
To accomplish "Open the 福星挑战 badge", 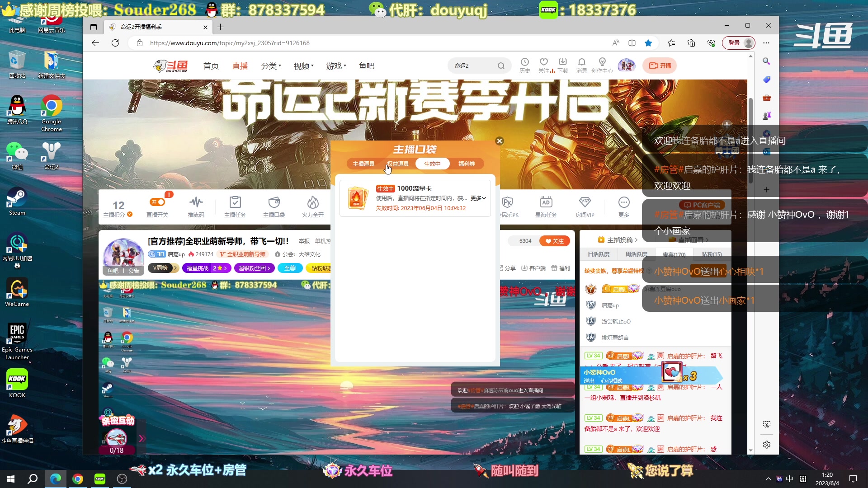I will (207, 268).
